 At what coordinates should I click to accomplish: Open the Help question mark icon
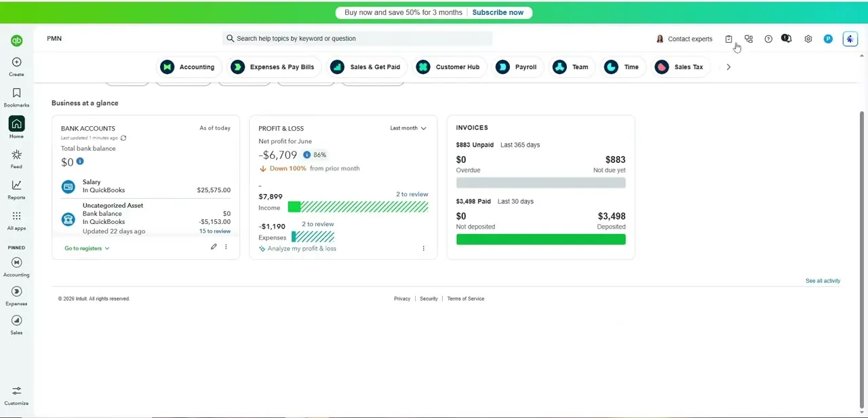coord(768,39)
